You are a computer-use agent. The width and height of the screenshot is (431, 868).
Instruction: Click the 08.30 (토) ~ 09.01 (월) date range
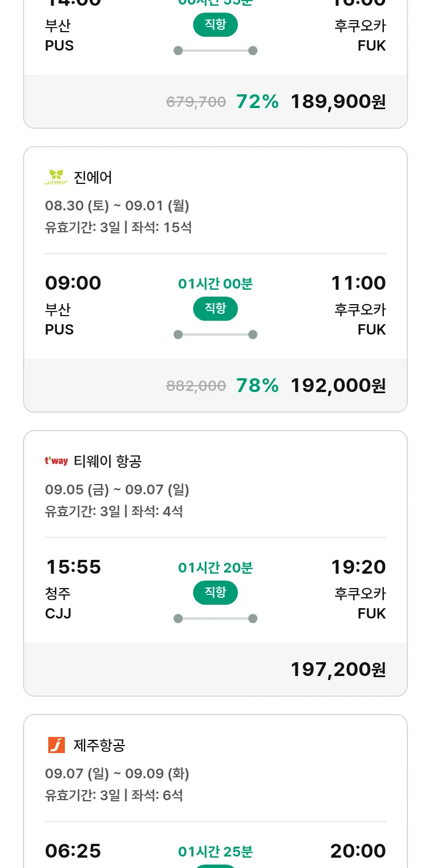point(117,206)
